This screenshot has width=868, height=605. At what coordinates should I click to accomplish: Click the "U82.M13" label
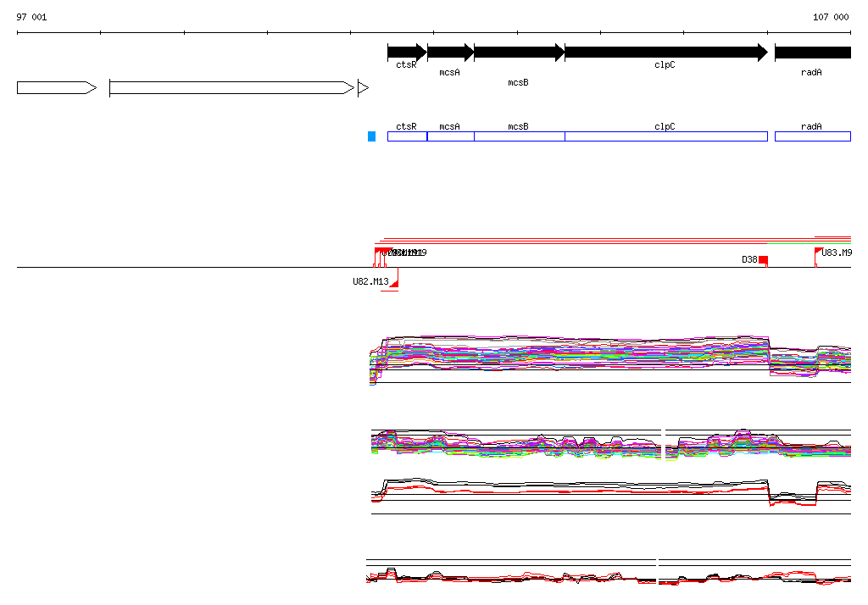(x=371, y=282)
